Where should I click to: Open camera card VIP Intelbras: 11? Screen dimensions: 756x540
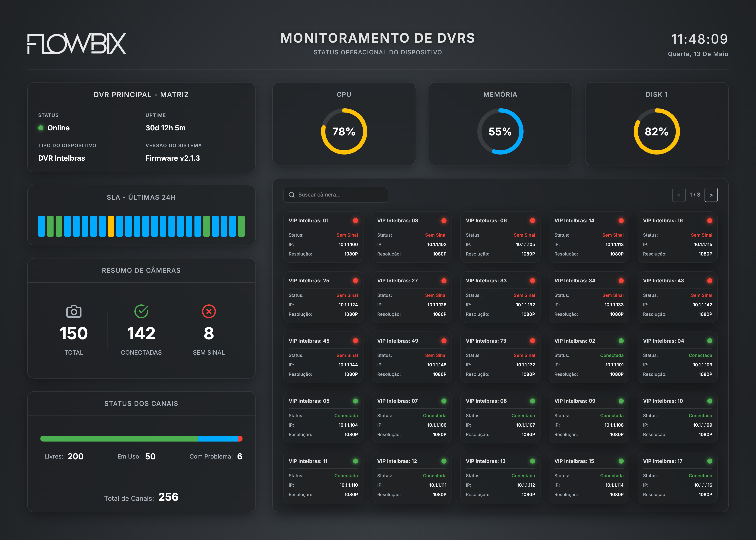(x=323, y=478)
